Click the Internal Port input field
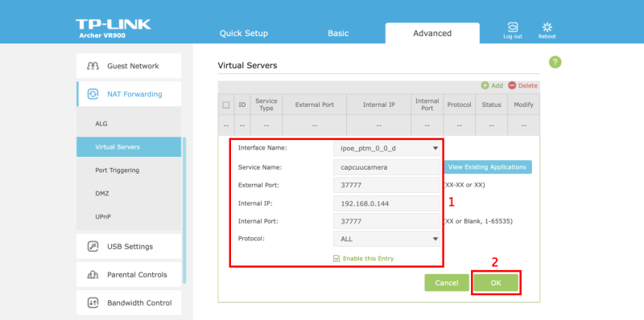The width and height of the screenshot is (644, 320). point(387,221)
